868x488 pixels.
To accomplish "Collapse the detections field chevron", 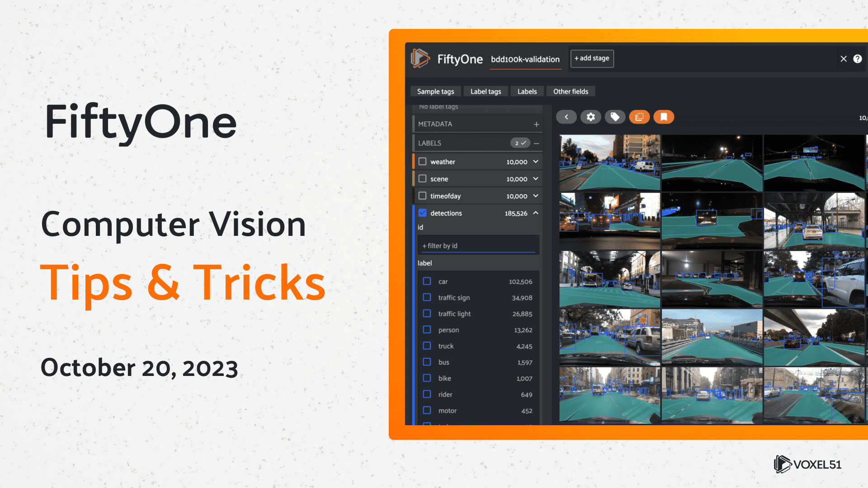I will point(536,213).
